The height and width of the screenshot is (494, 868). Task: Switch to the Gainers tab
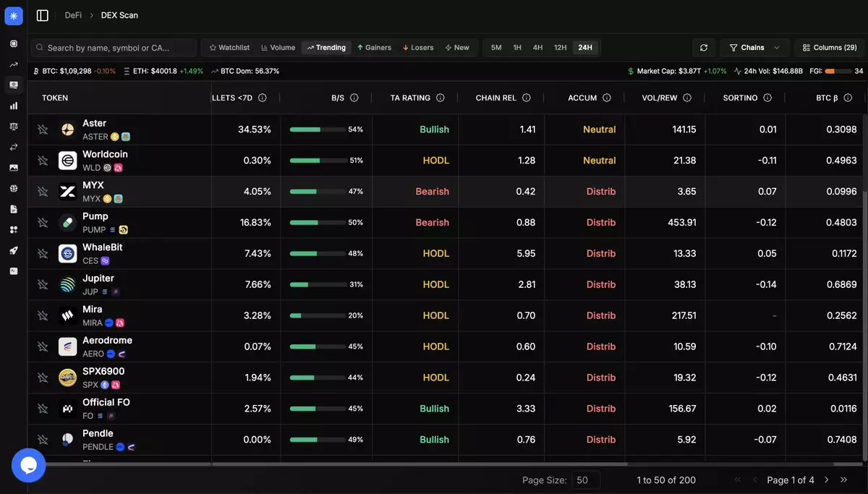(374, 48)
